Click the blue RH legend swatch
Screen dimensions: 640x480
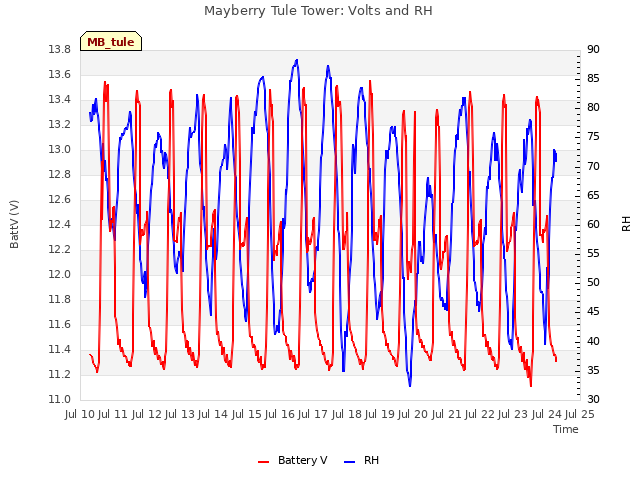(x=350, y=461)
